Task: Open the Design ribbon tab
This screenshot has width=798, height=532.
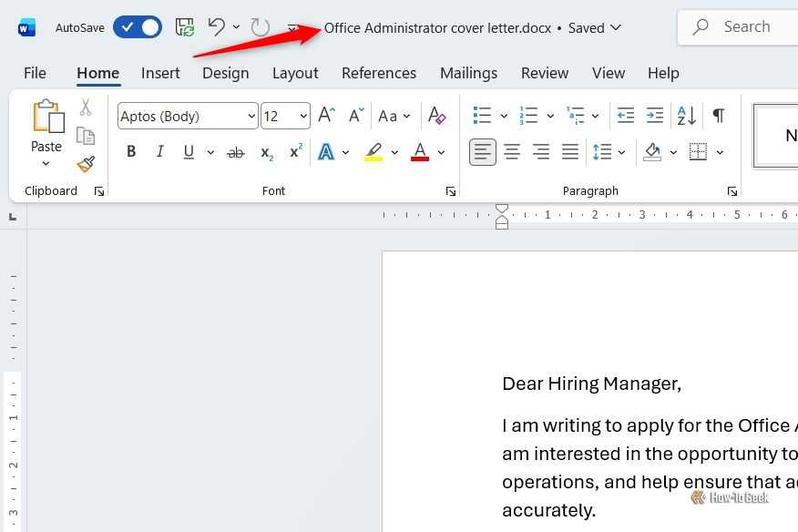Action: [x=225, y=73]
